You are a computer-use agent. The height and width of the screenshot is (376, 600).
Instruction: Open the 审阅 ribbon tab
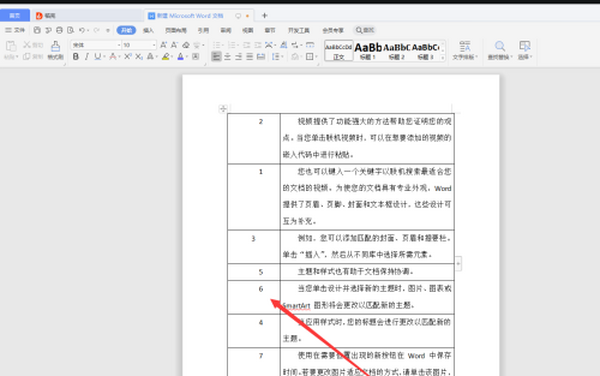coord(226,30)
